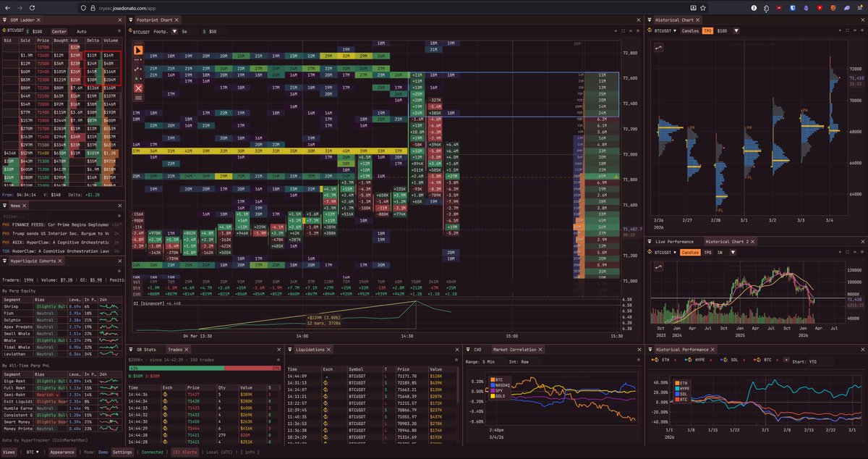The height and width of the screenshot is (459, 868).
Task: Remove the ETH series chip in Historical Performance
Action: click(x=676, y=359)
